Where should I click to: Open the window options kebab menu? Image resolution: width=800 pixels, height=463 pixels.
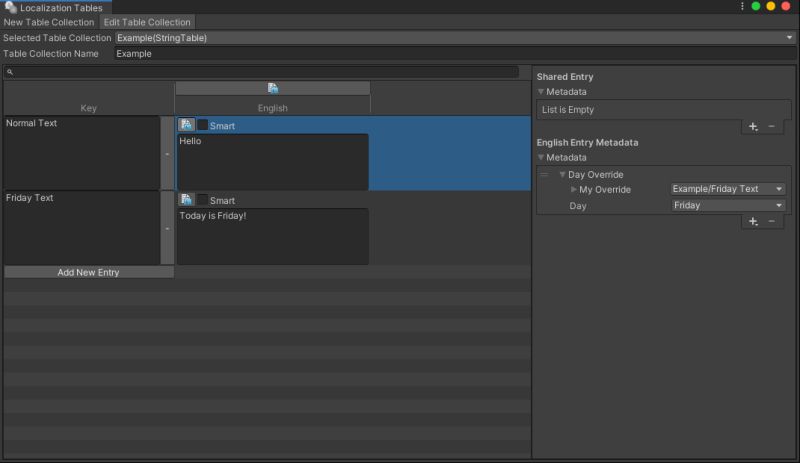[742, 6]
